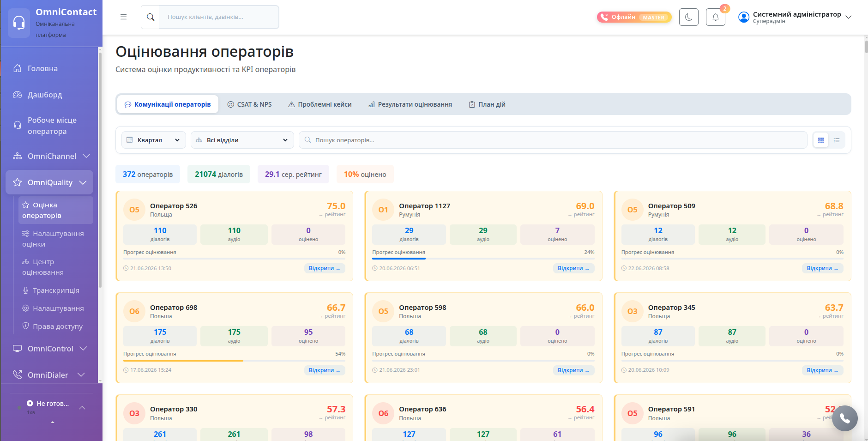The width and height of the screenshot is (868, 441).
Task: Click Оператор 526 evaluation progress bar
Action: [x=234, y=259]
